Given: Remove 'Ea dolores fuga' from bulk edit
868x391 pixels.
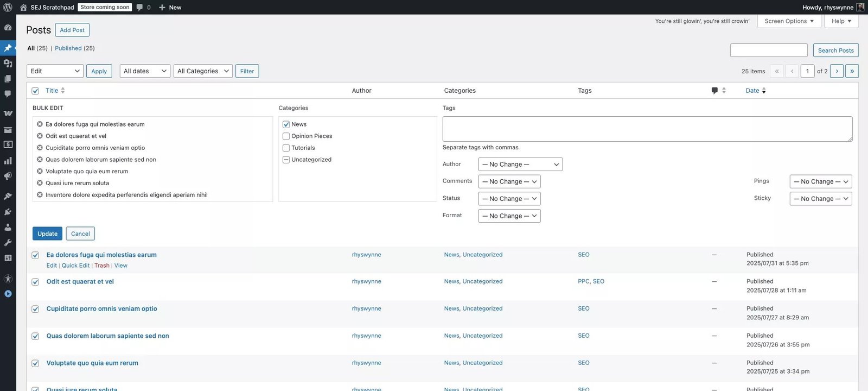Looking at the screenshot, I should (x=40, y=124).
